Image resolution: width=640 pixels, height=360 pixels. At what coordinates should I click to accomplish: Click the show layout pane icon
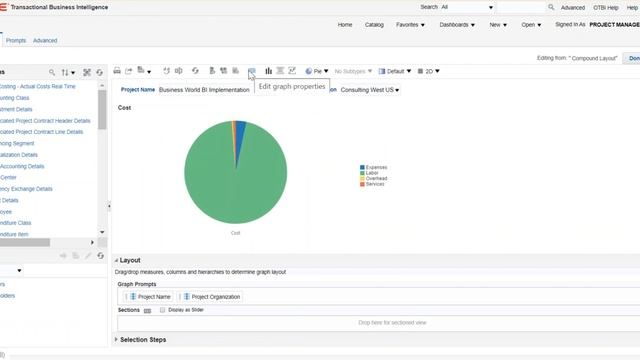click(280, 71)
